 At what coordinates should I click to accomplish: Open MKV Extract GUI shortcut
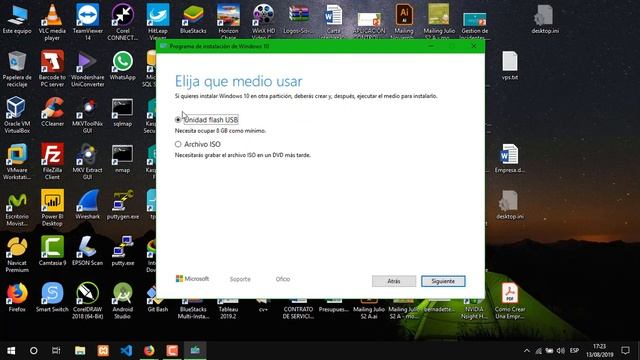(87, 162)
